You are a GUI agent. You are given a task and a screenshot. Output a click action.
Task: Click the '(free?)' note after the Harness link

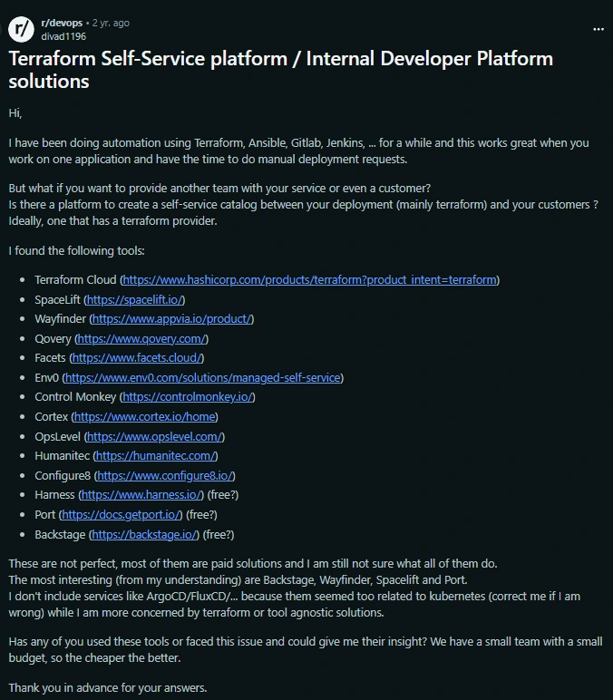point(223,495)
